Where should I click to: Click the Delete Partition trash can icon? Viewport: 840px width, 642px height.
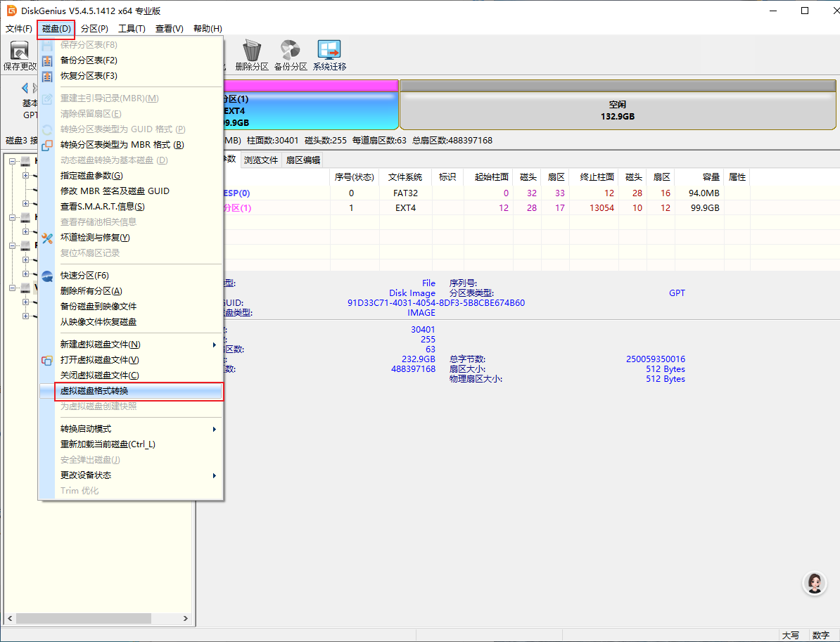click(x=252, y=51)
